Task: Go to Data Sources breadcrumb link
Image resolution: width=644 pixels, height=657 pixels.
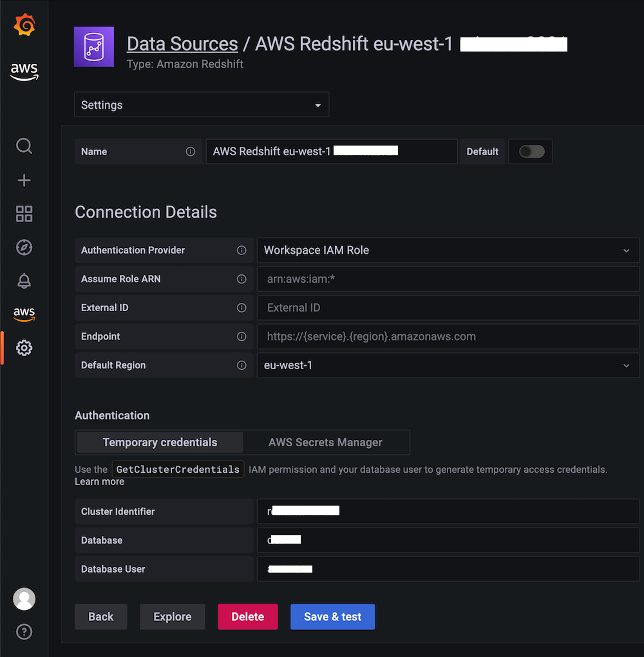Action: (182, 44)
